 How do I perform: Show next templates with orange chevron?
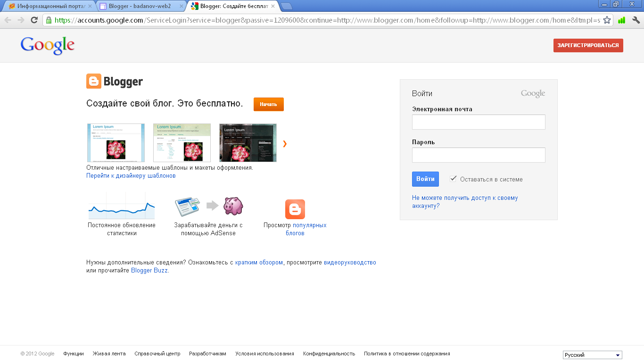point(285,144)
